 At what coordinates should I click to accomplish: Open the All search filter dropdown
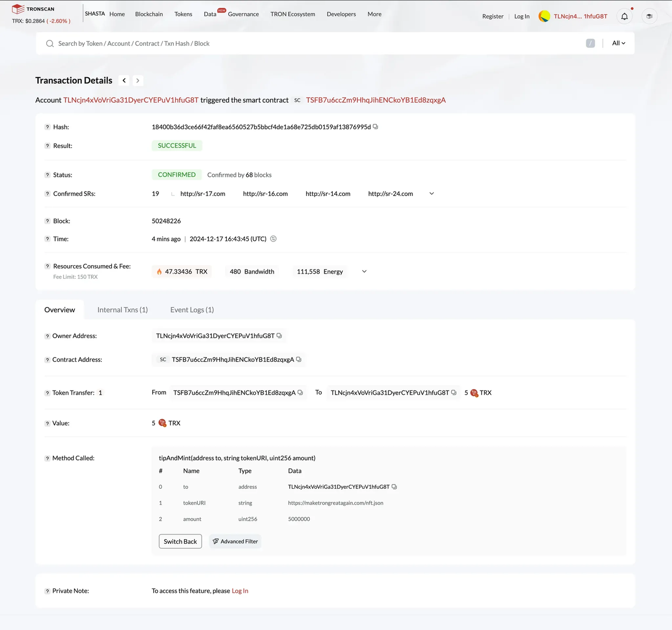pyautogui.click(x=618, y=43)
